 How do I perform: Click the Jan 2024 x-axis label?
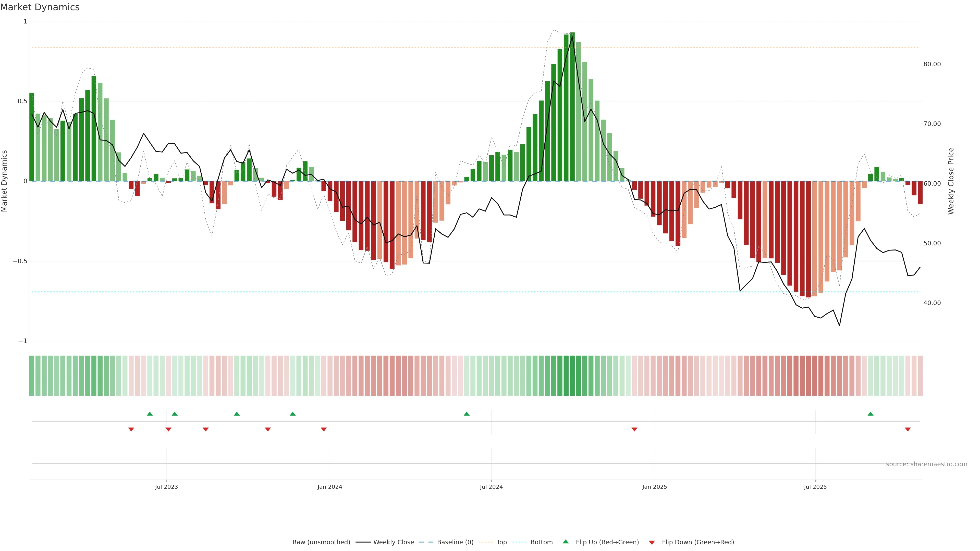coord(330,487)
